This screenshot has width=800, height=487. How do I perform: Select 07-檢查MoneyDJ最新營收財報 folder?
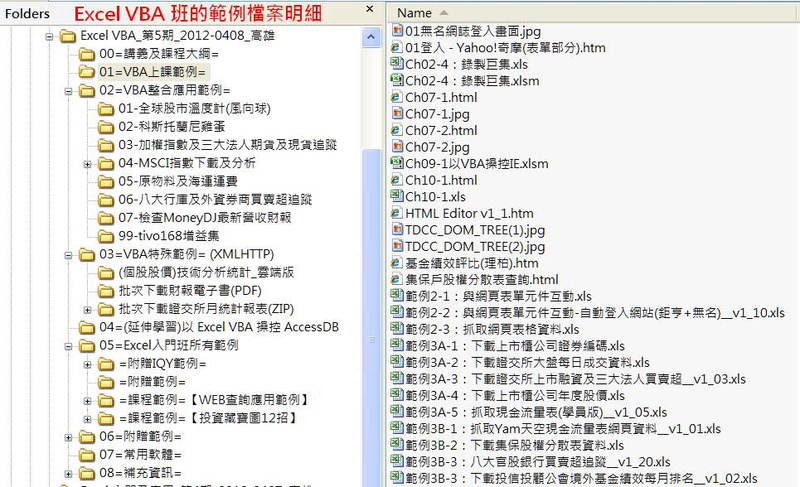(x=205, y=218)
